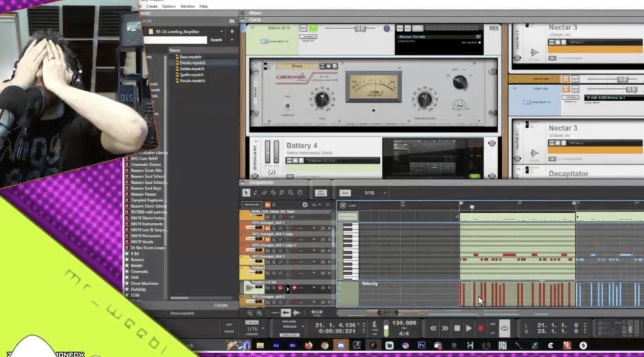Select the Magnifying glass tool in Sequencer

[291, 193]
